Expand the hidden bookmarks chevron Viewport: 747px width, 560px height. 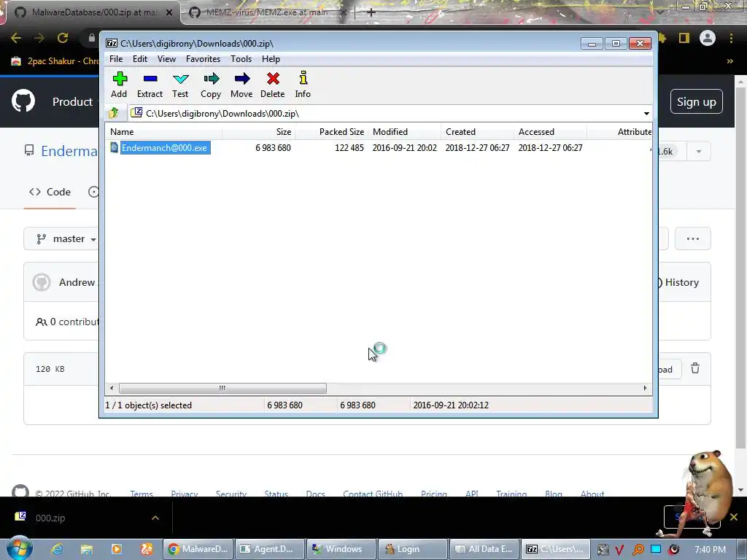[x=729, y=61]
